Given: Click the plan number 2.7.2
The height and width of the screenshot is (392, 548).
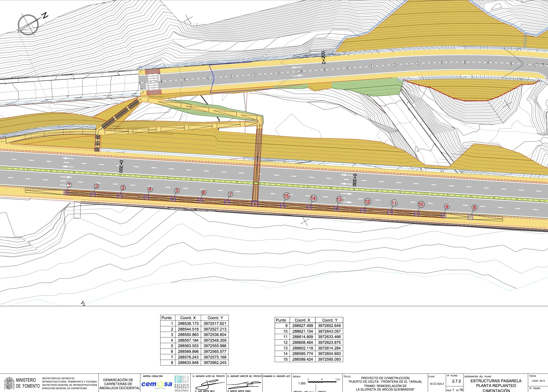Looking at the screenshot, I should coord(456,381).
